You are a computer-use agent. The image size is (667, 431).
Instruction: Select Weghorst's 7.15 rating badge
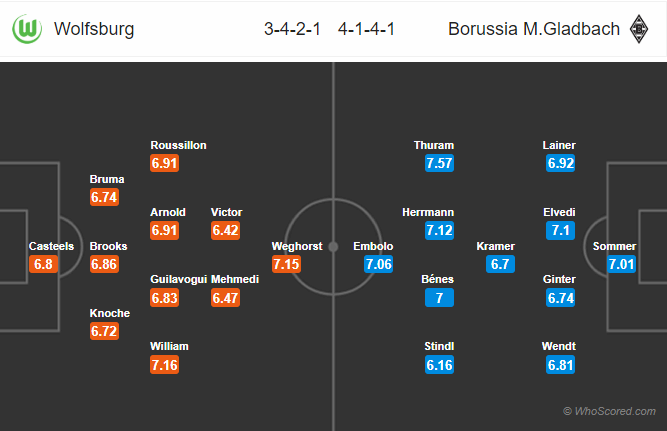tap(286, 264)
